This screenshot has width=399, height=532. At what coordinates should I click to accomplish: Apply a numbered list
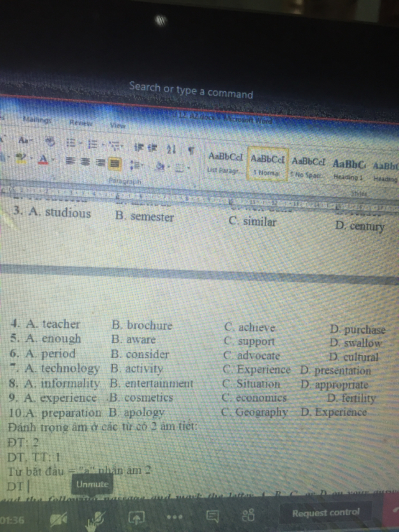point(93,145)
